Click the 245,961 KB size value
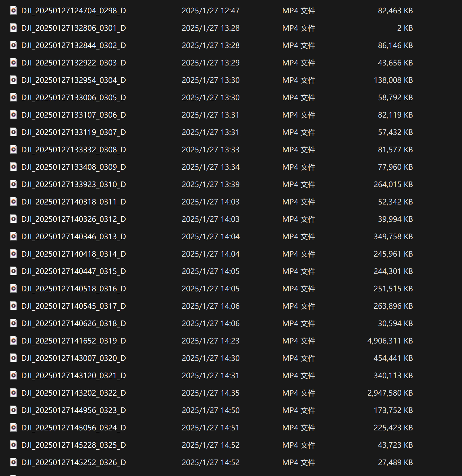Viewport: 462px width, 476px height. (393, 254)
